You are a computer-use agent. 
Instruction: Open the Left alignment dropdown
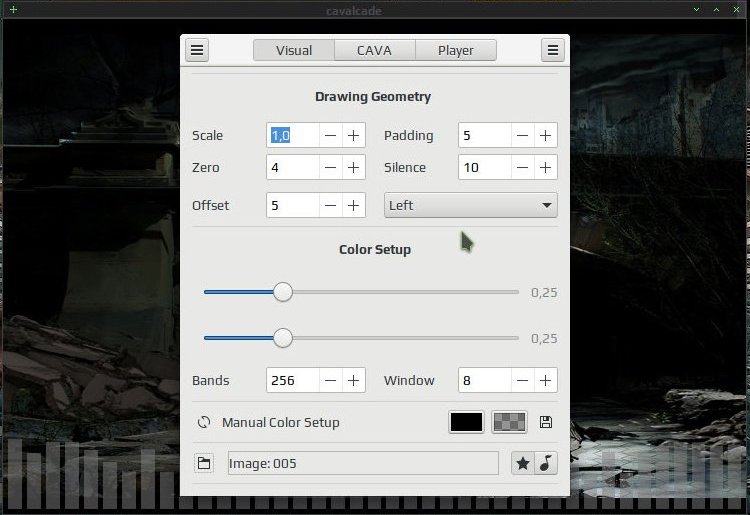coord(471,205)
